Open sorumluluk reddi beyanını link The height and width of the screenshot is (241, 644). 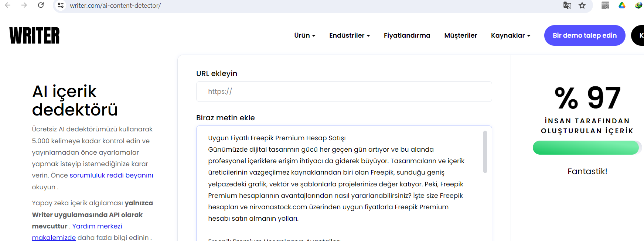point(111,175)
